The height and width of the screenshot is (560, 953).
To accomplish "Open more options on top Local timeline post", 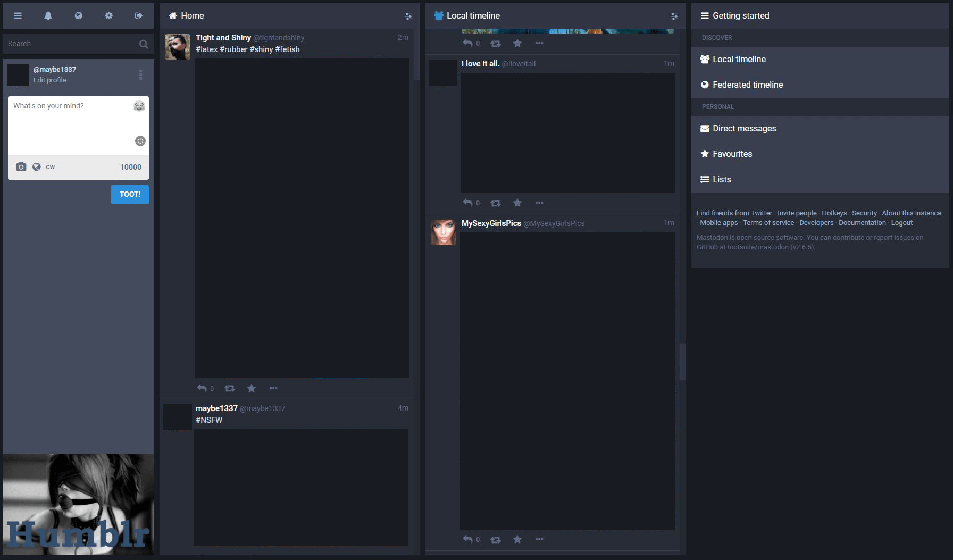I will click(539, 43).
